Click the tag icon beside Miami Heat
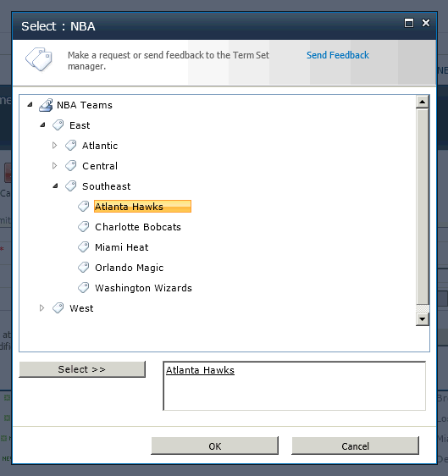The height and width of the screenshot is (476, 448). [x=84, y=247]
